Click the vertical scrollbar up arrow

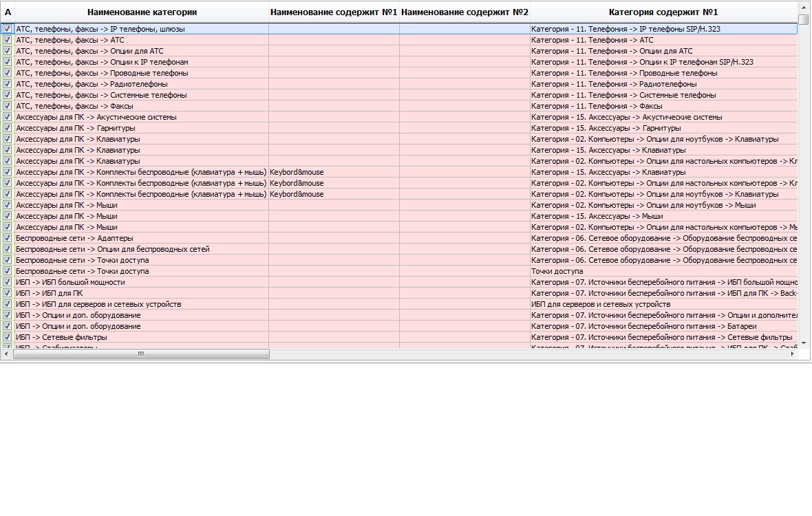pos(804,8)
